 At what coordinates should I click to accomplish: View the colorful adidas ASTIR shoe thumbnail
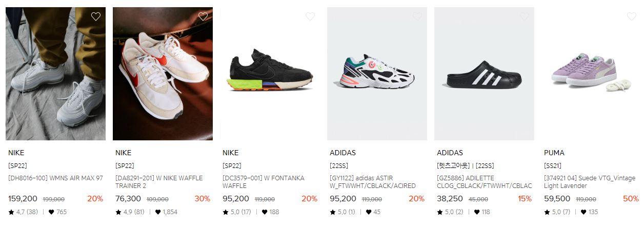pos(377,74)
